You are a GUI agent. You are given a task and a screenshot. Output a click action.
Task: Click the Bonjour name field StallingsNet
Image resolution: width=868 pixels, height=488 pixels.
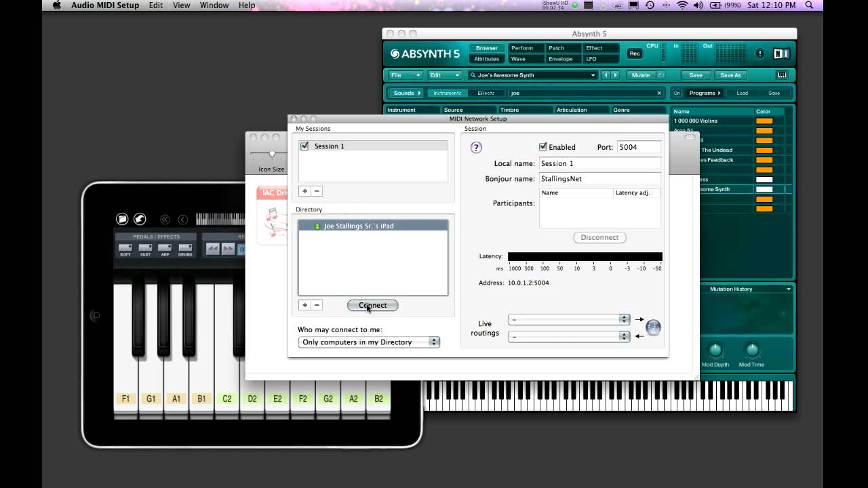click(599, 179)
